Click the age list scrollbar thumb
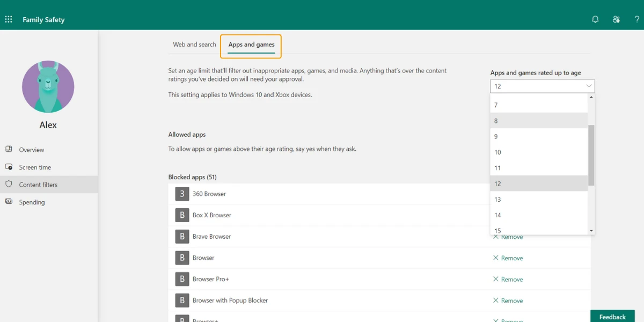The height and width of the screenshot is (322, 644). [591, 156]
